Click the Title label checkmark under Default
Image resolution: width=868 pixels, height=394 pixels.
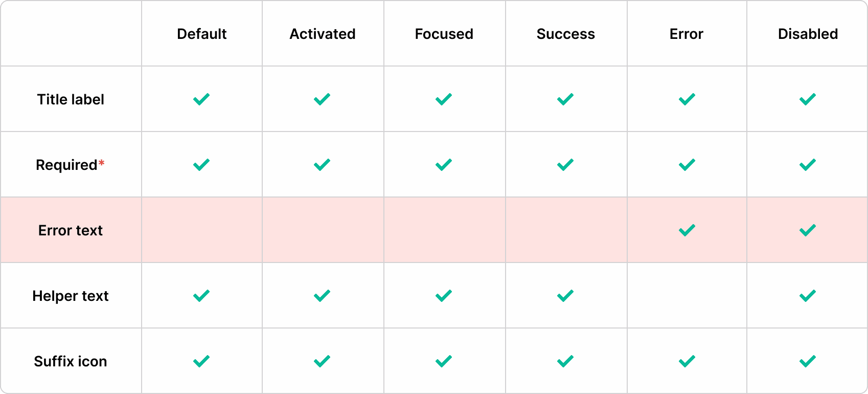(201, 99)
